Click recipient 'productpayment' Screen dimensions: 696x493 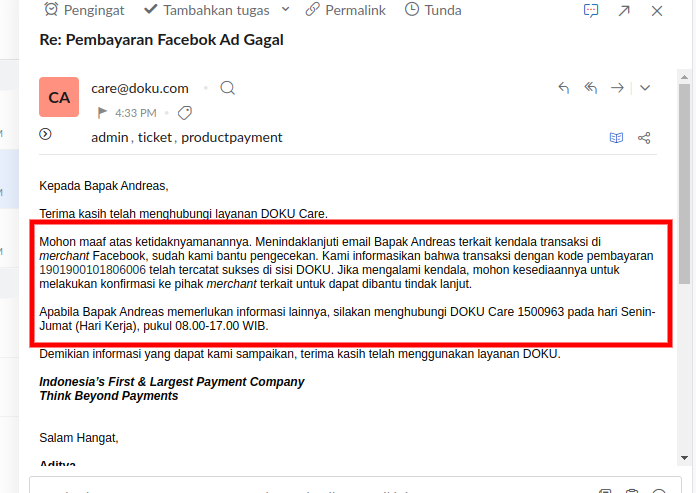pyautogui.click(x=232, y=138)
